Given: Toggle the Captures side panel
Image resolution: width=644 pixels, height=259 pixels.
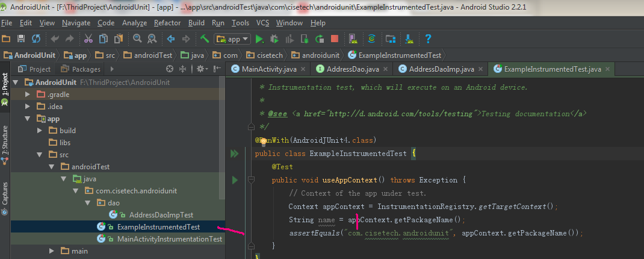Looking at the screenshot, I should (5, 199).
